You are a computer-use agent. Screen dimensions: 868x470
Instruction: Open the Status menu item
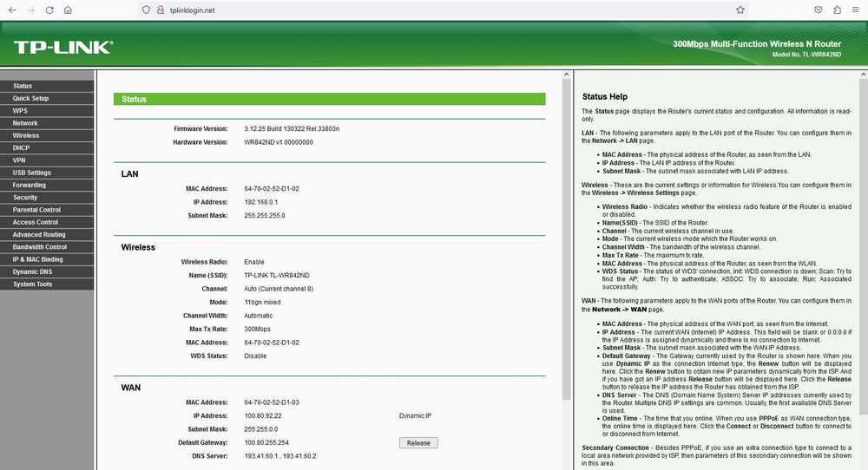pos(47,86)
